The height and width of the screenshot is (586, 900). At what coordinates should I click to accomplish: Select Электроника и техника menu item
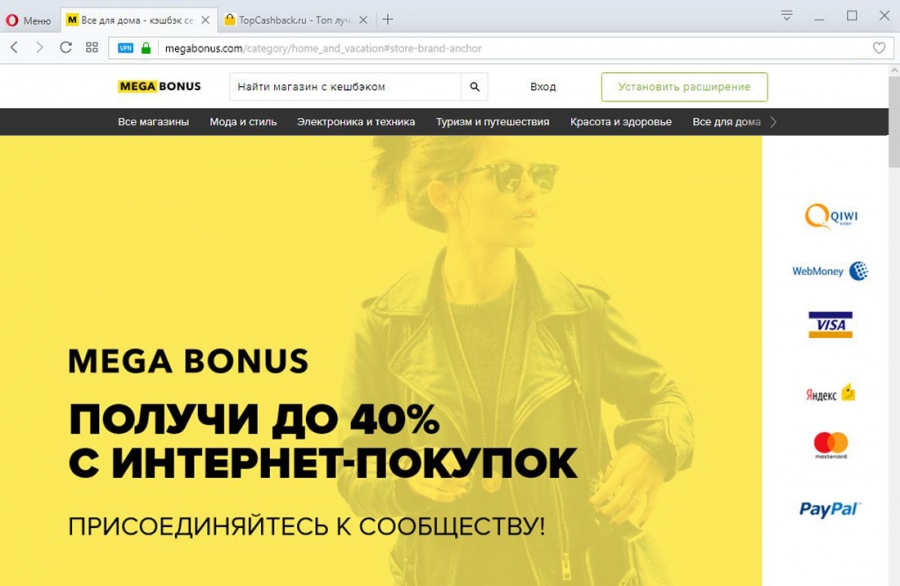click(356, 122)
